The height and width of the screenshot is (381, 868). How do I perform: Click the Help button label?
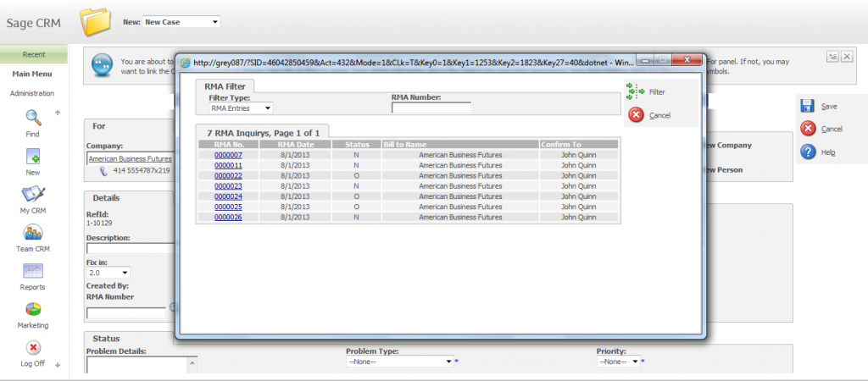(828, 152)
